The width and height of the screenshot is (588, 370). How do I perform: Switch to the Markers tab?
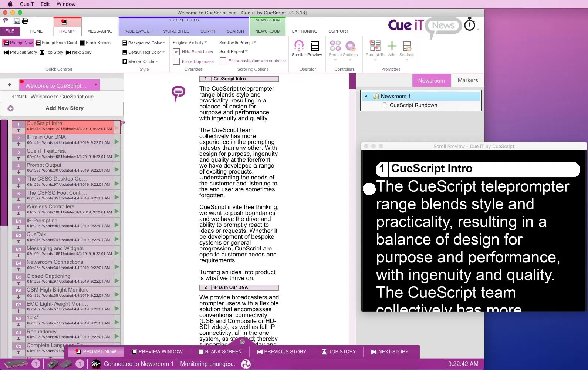(x=467, y=80)
